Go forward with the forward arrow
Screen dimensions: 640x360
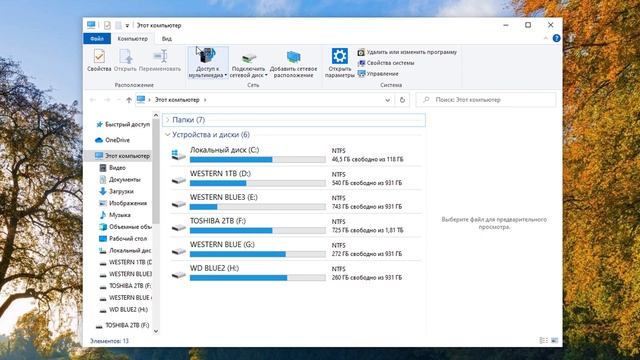107,100
